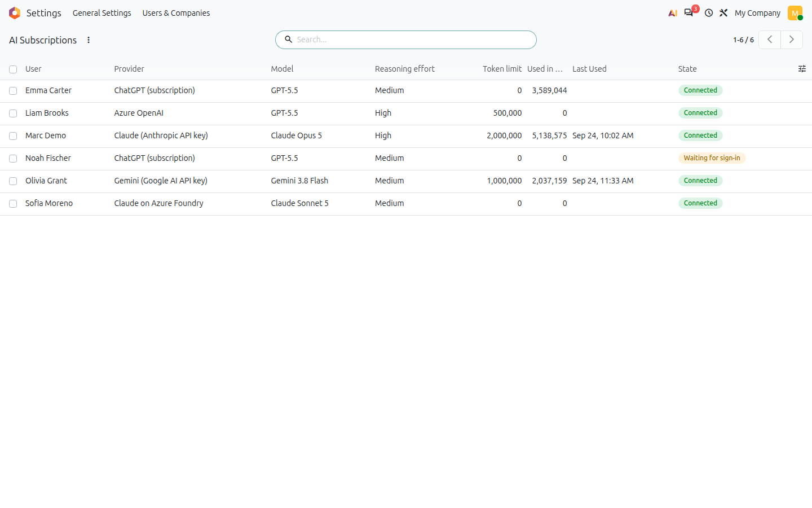Open AI Subscriptions actions kebab menu
The image size is (812, 508).
pos(89,40)
